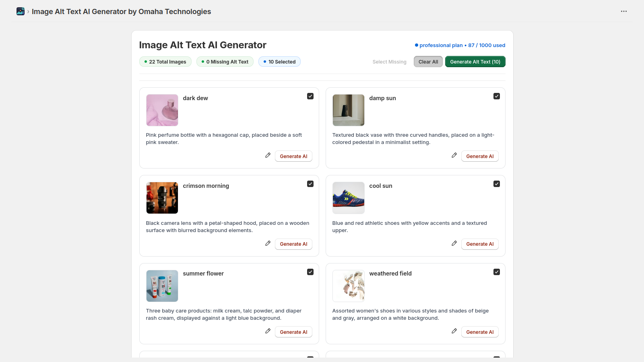This screenshot has height=362, width=644.
Task: Regenerate alt text for weathered field
Action: coord(480,332)
